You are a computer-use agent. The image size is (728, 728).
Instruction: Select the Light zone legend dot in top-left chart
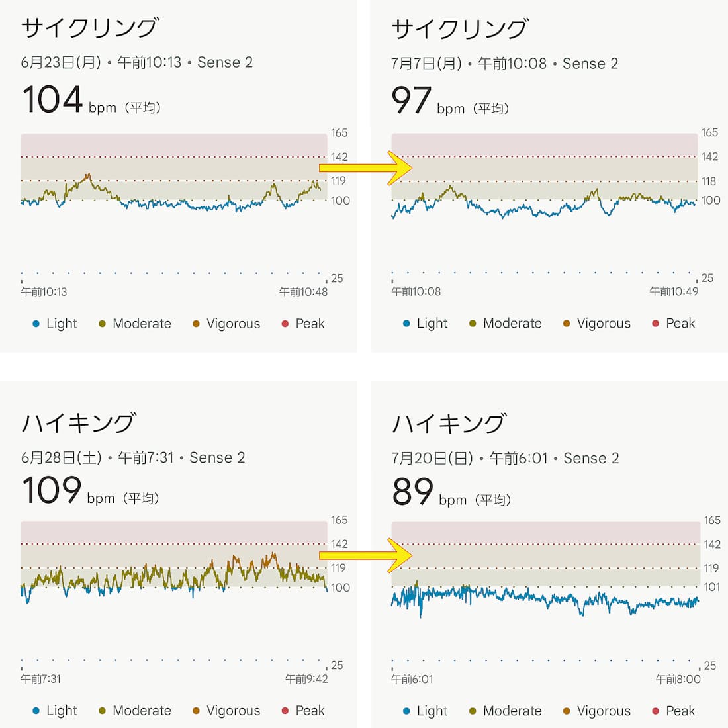tap(35, 324)
